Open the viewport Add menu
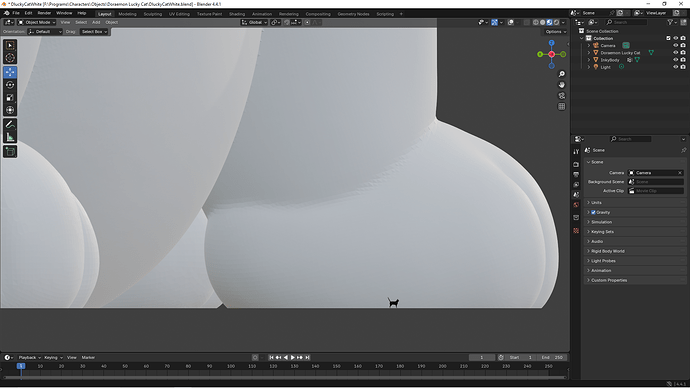 [96, 22]
